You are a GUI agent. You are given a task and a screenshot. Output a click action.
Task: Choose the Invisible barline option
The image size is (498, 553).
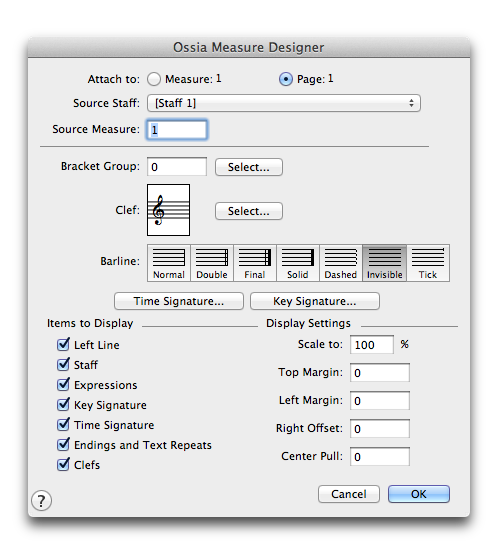[x=384, y=263]
